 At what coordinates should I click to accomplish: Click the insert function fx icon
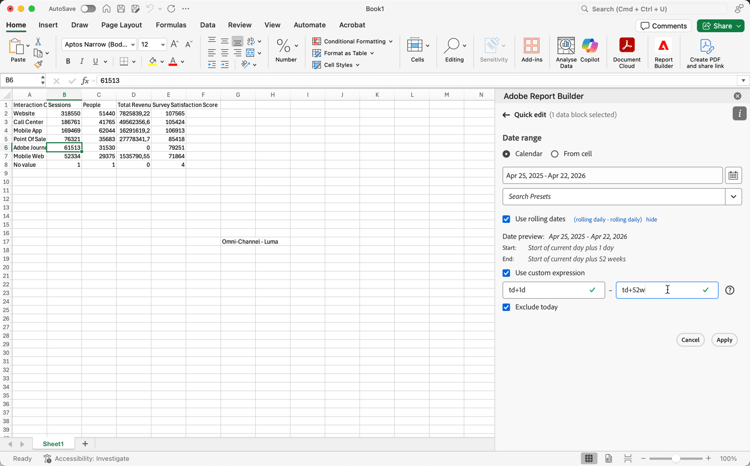(85, 81)
